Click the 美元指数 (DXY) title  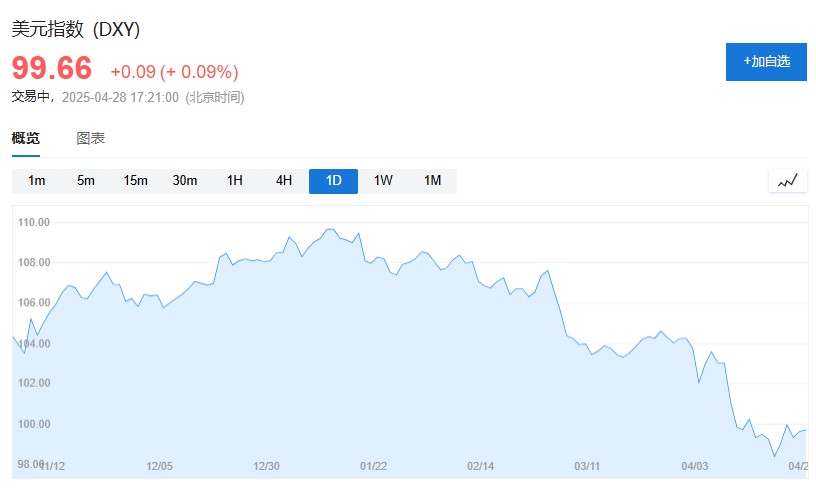pyautogui.click(x=76, y=30)
